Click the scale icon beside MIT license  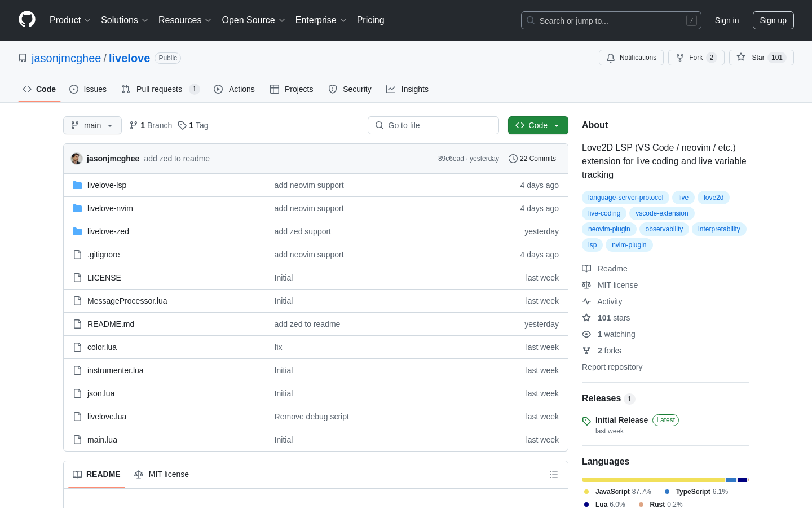click(586, 285)
